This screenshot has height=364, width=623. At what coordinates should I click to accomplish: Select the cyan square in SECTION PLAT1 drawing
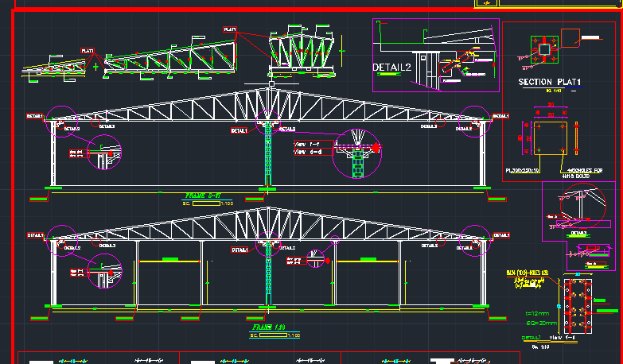(x=544, y=49)
